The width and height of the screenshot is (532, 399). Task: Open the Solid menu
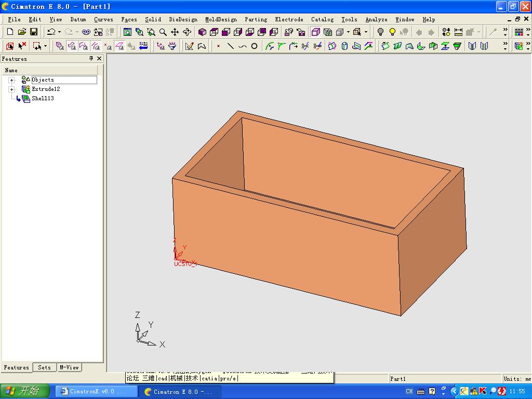[153, 19]
